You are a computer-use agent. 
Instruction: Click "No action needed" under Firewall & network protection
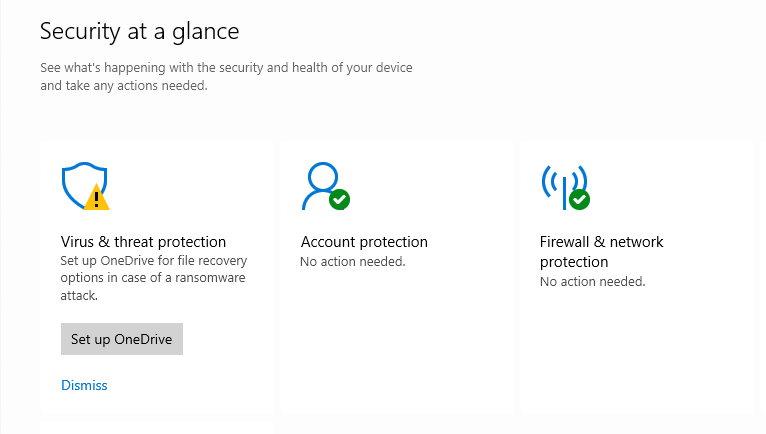click(x=592, y=282)
